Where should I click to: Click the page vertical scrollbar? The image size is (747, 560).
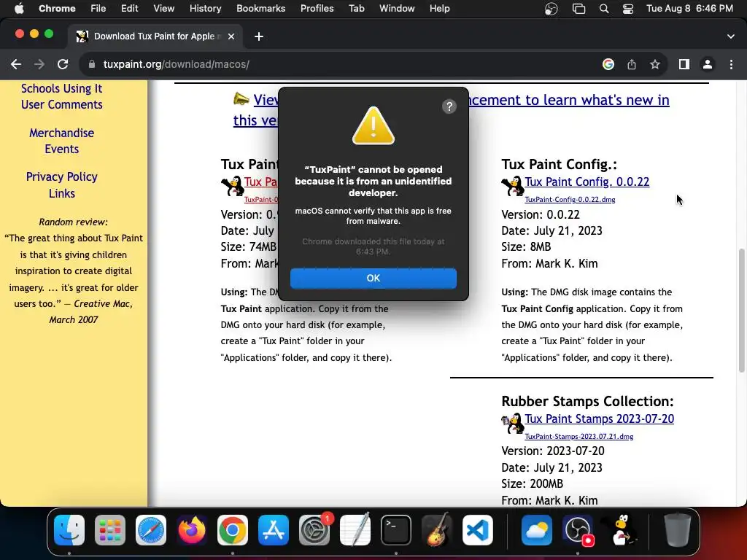(741, 311)
